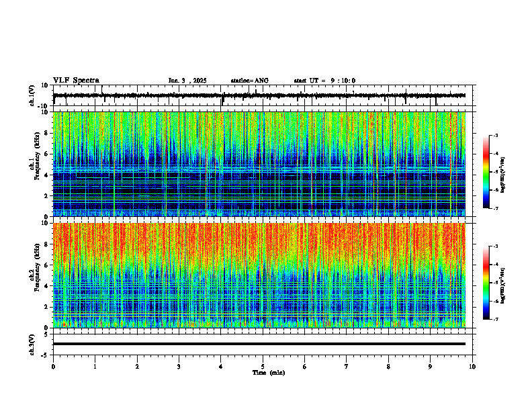532x411 pixels.
Task: Click the ch.1 spectrogram color bar
Action: 486,172
